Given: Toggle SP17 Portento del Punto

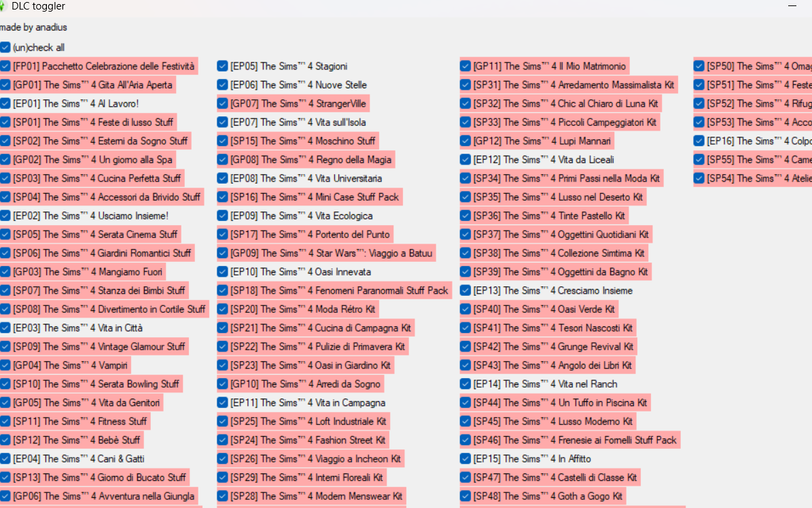Looking at the screenshot, I should click(x=223, y=234).
